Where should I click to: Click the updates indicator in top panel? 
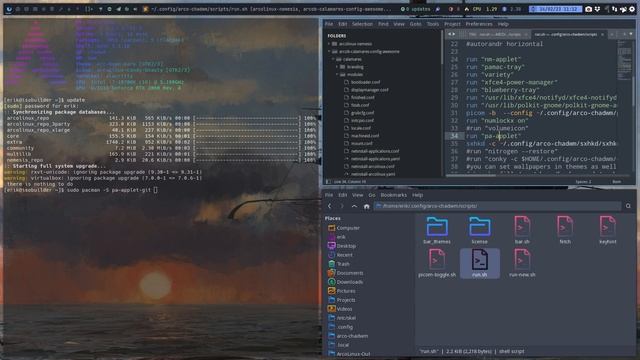coord(416,9)
